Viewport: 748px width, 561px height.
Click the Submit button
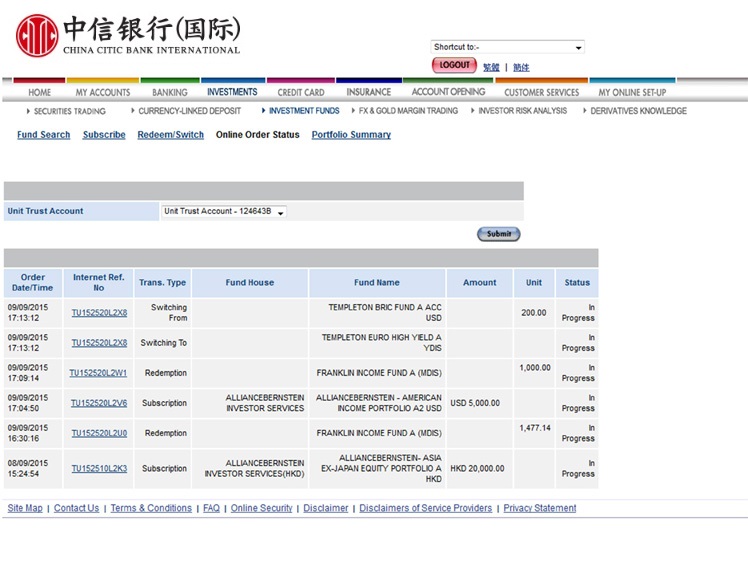tap(499, 234)
